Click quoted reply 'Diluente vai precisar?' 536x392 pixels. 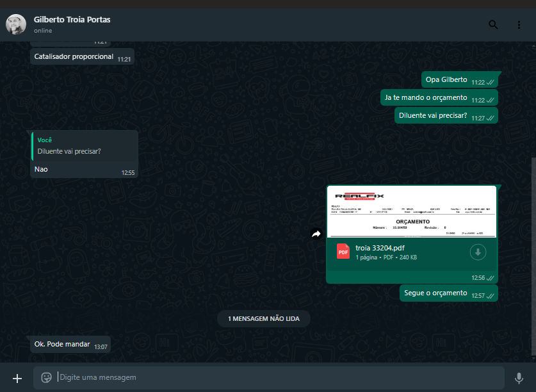click(84, 145)
